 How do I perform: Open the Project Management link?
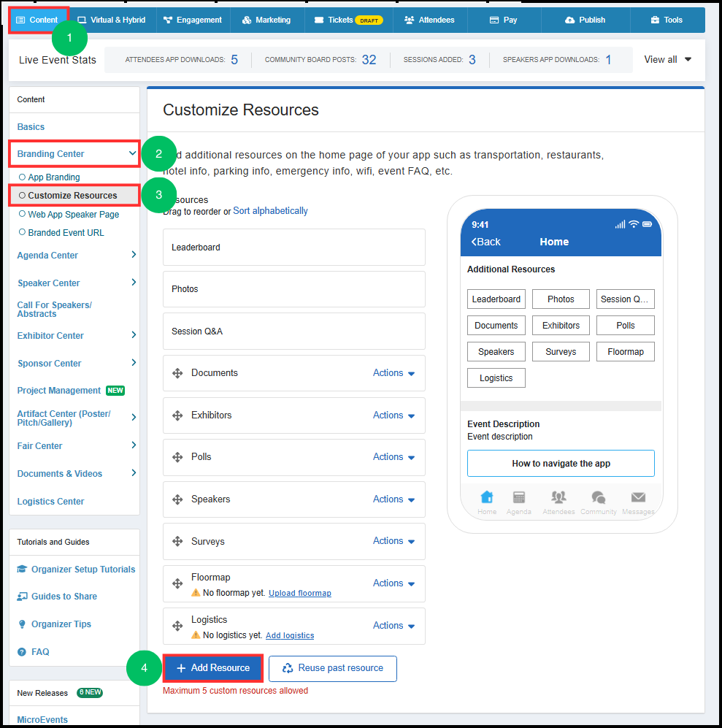[59, 391]
